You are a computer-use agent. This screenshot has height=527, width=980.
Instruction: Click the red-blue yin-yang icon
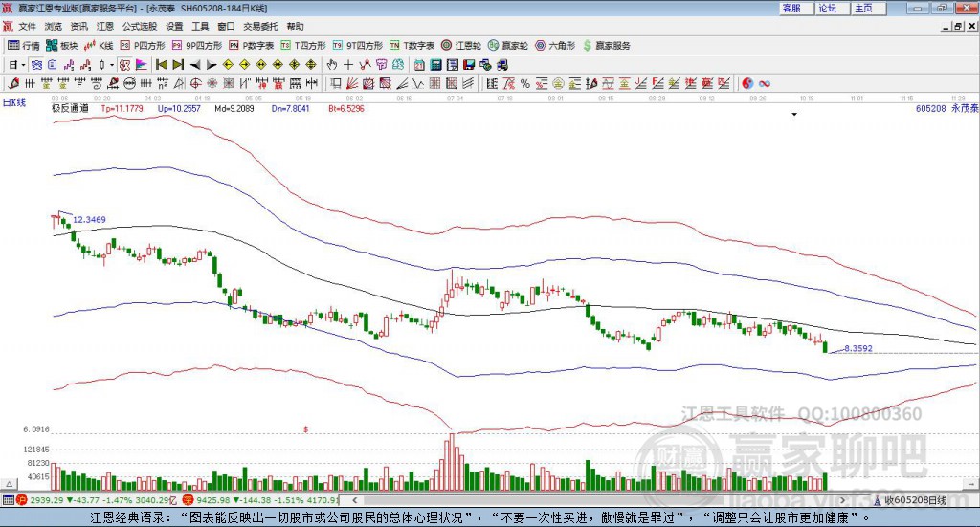[x=747, y=83]
